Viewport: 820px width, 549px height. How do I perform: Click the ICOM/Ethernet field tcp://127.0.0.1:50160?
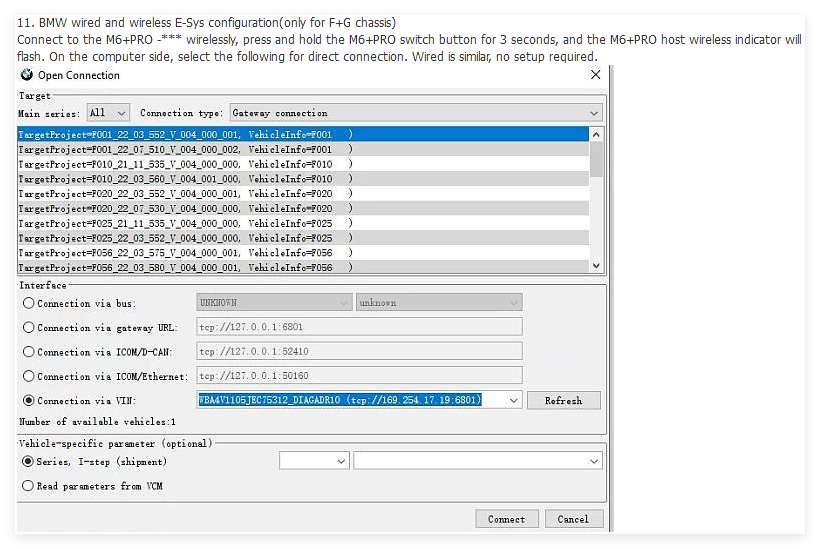359,375
